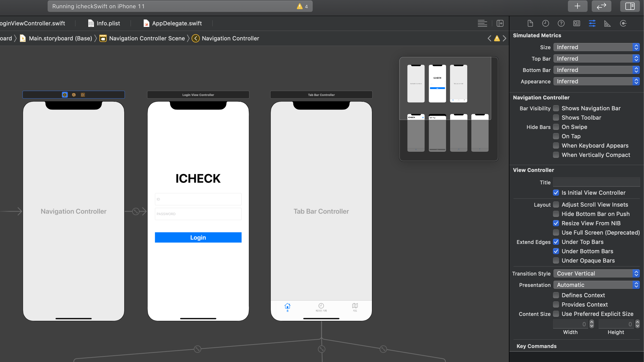This screenshot has width=644, height=362.
Task: Show the Connections inspector icon
Action: point(623,24)
